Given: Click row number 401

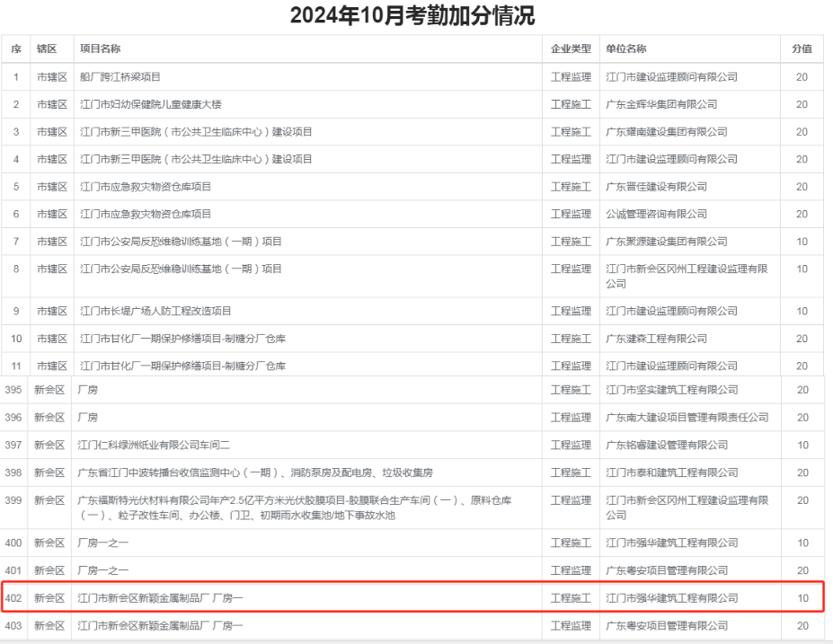Looking at the screenshot, I should tap(13, 570).
